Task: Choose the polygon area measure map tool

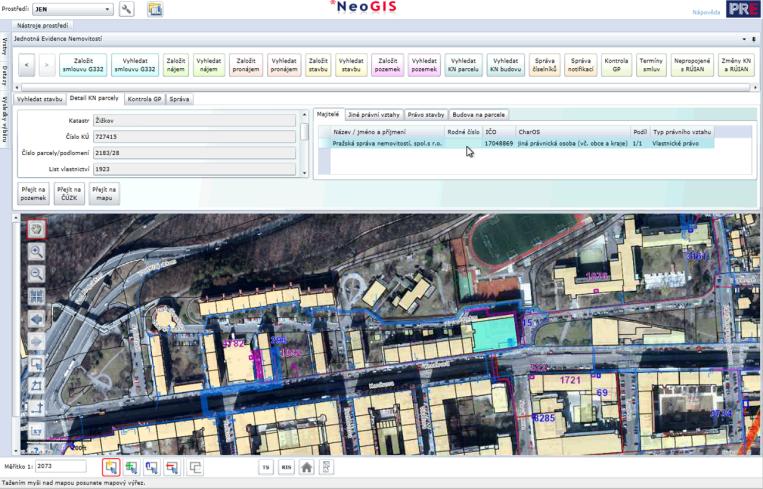Action: pyautogui.click(x=36, y=386)
